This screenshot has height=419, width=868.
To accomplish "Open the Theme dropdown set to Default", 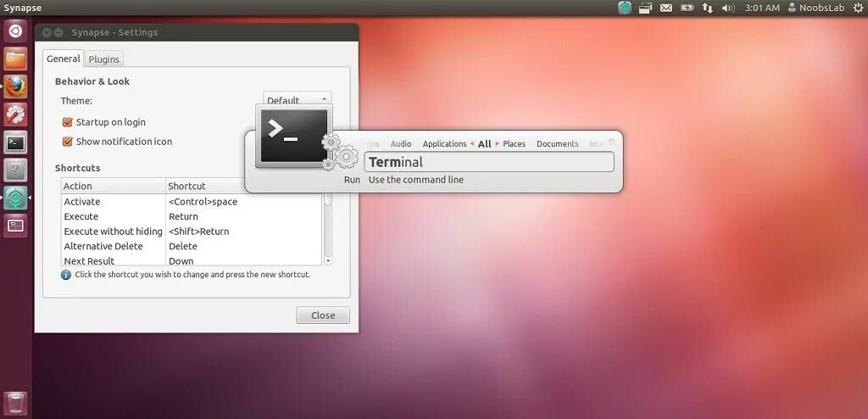I will [298, 100].
